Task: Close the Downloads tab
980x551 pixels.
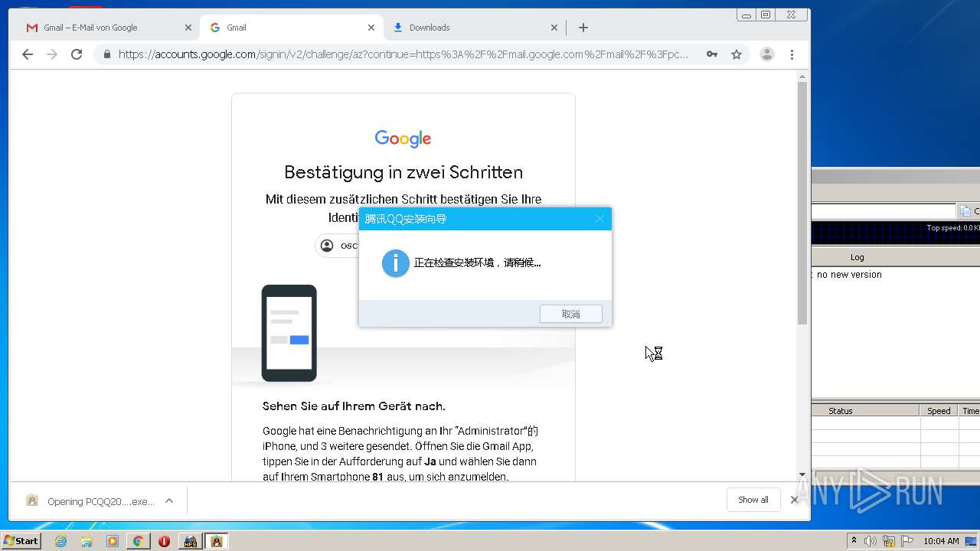Action: (554, 28)
